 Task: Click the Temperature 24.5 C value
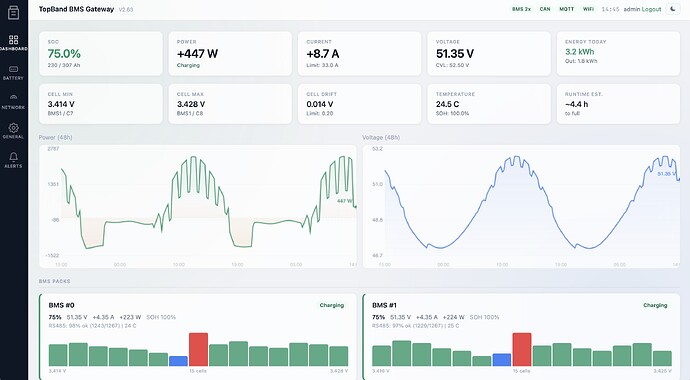[x=448, y=104]
